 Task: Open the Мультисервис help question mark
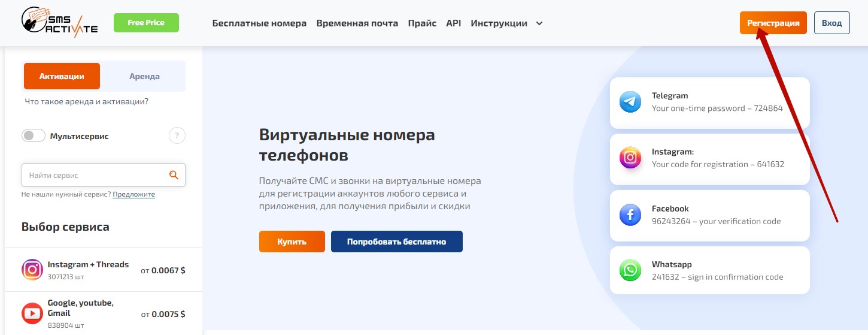177,136
